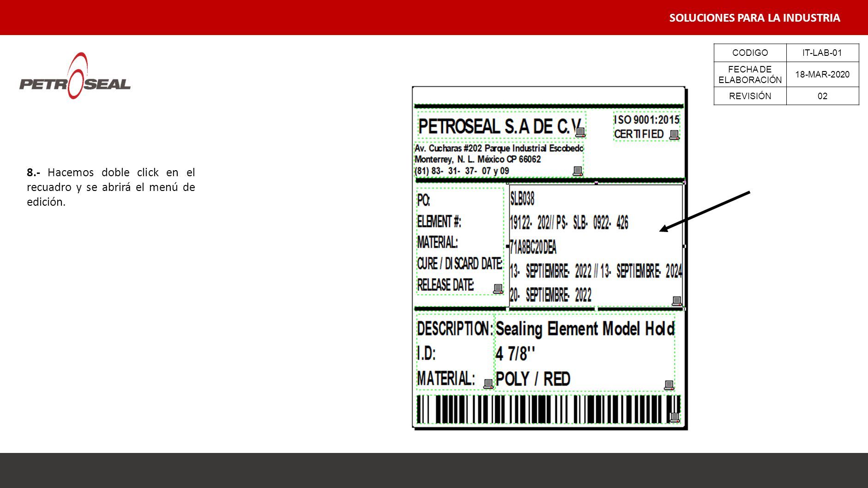Click the PO: label
The width and height of the screenshot is (868, 488).
[x=424, y=200]
